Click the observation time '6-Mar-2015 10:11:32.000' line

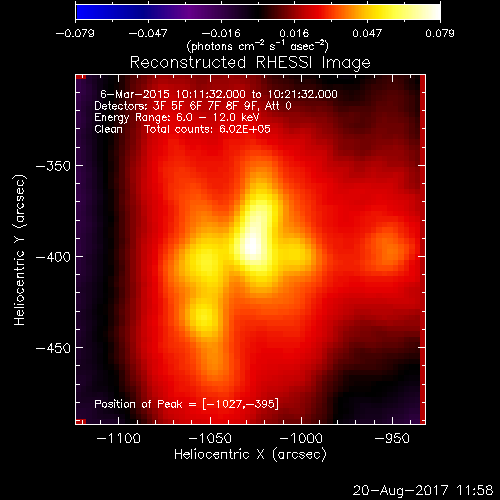pos(219,94)
